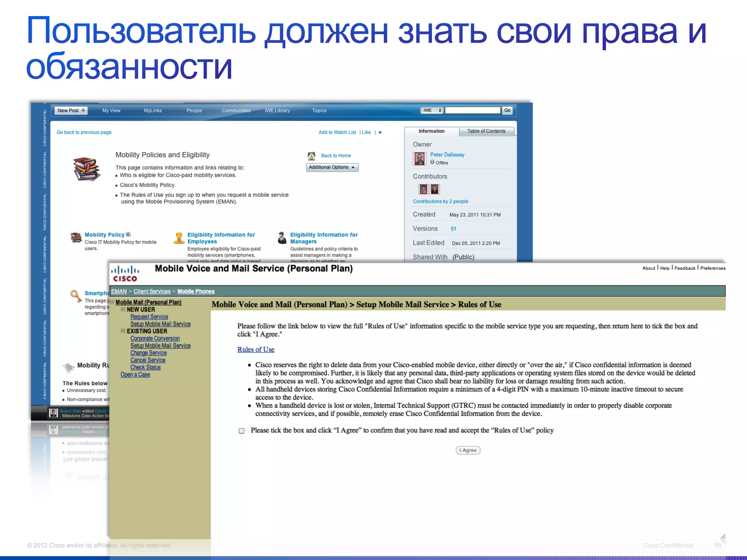Screen dimensions: 747x560
Task: Click the house icon beside Back to Home
Action: [x=311, y=156]
